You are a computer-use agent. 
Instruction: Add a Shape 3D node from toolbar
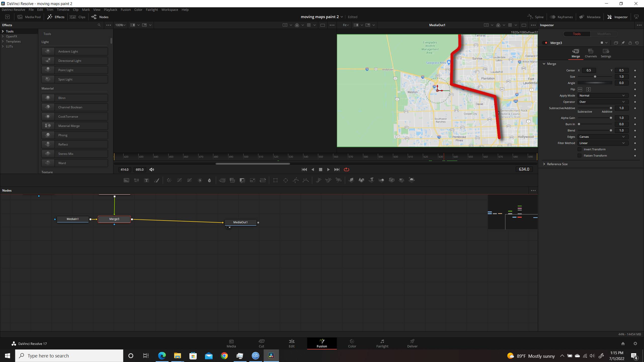pyautogui.click(x=361, y=180)
